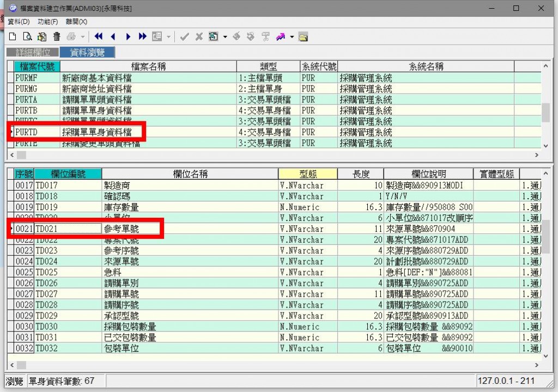The width and height of the screenshot is (558, 392).
Task: Click the TD029 承認型號 row
Action: click(274, 316)
